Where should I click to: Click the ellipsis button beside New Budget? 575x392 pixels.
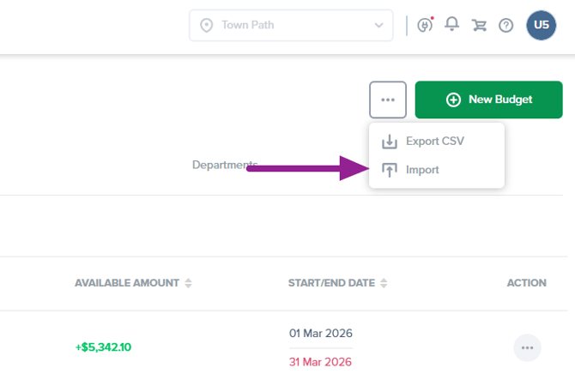[388, 100]
